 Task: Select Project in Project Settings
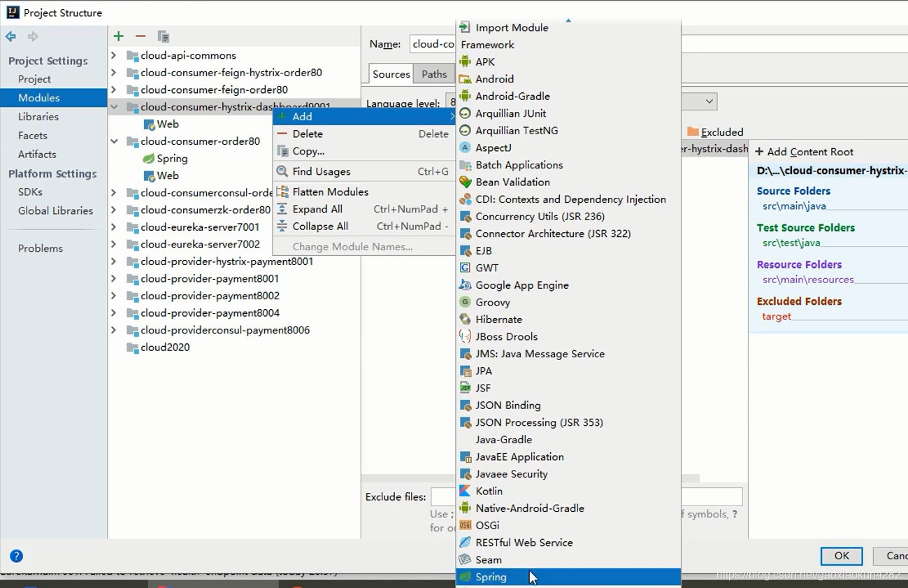pyautogui.click(x=34, y=79)
